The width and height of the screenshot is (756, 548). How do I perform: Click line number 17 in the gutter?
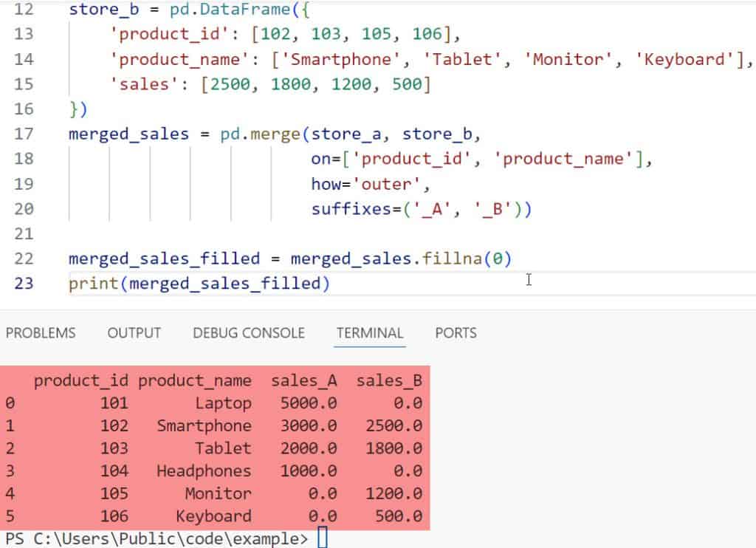pos(24,134)
